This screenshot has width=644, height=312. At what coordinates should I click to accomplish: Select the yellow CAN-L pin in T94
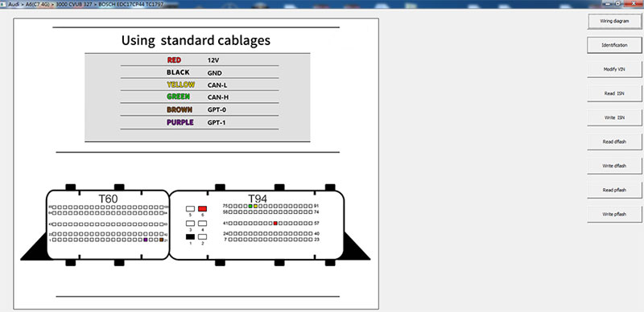255,206
